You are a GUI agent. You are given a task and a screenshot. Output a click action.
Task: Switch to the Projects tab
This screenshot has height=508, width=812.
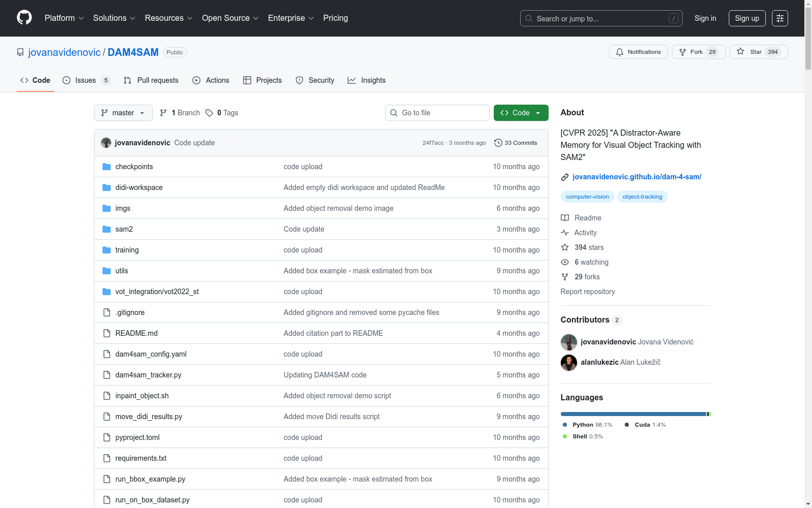click(x=262, y=80)
